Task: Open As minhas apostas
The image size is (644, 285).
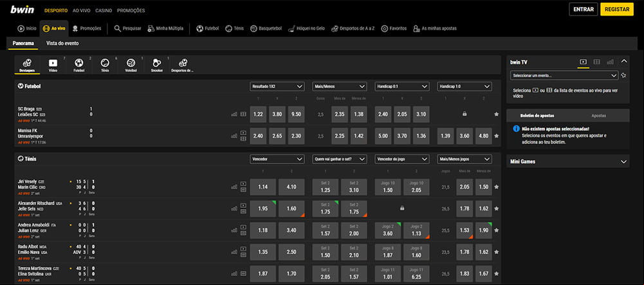Action: tap(435, 28)
